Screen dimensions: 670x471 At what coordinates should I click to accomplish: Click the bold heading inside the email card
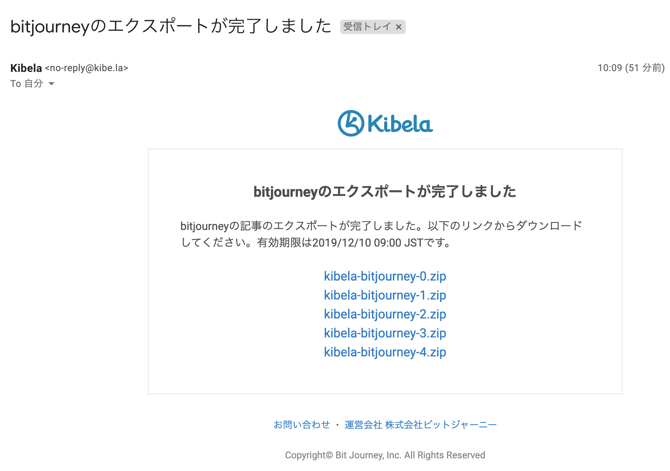[385, 191]
